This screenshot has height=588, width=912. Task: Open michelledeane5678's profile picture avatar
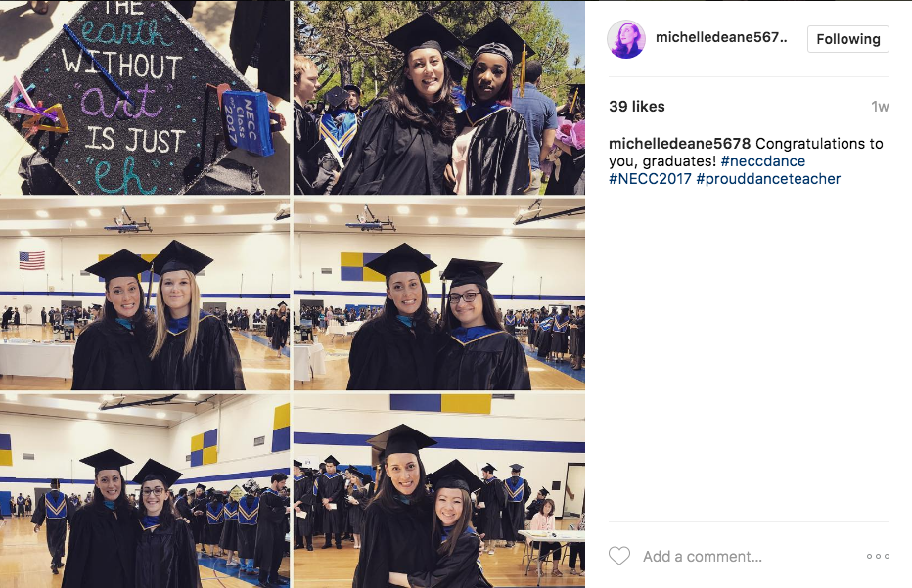coord(626,39)
